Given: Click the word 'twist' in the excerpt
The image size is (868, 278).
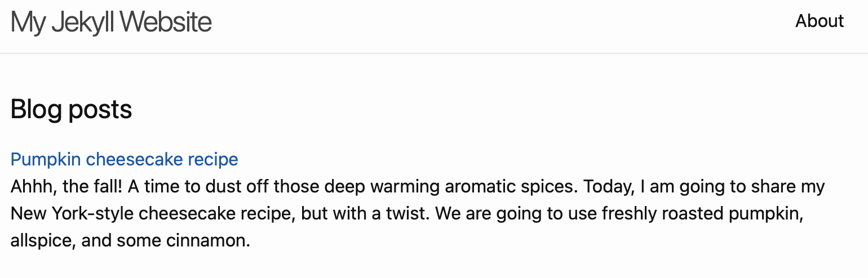Looking at the screenshot, I should tap(410, 214).
